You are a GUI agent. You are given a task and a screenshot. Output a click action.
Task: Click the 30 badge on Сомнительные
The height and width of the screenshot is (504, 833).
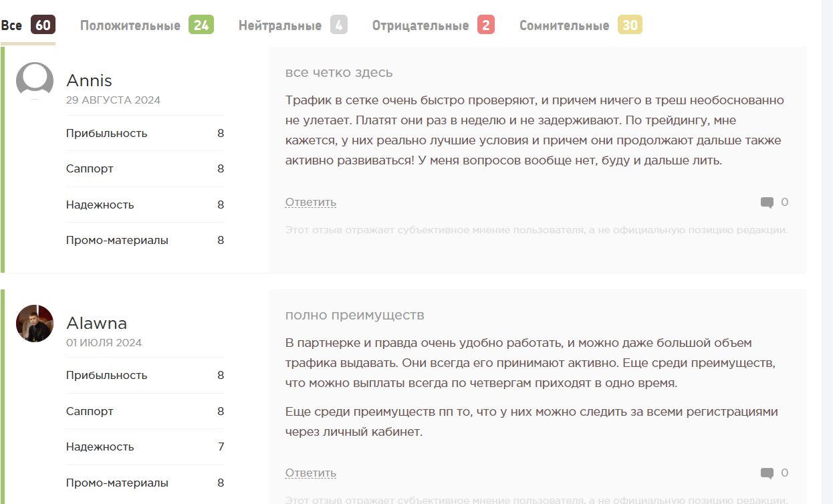click(630, 25)
